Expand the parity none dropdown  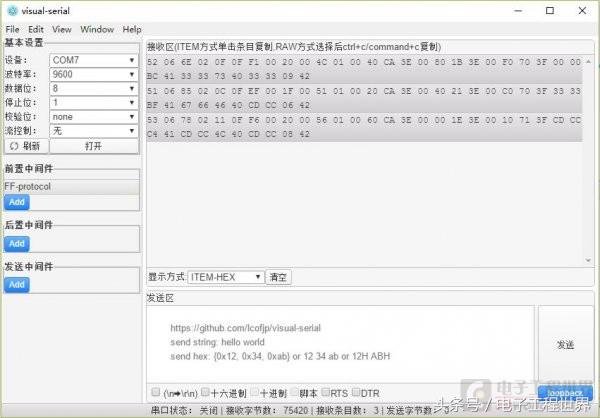pyautogui.click(x=93, y=117)
